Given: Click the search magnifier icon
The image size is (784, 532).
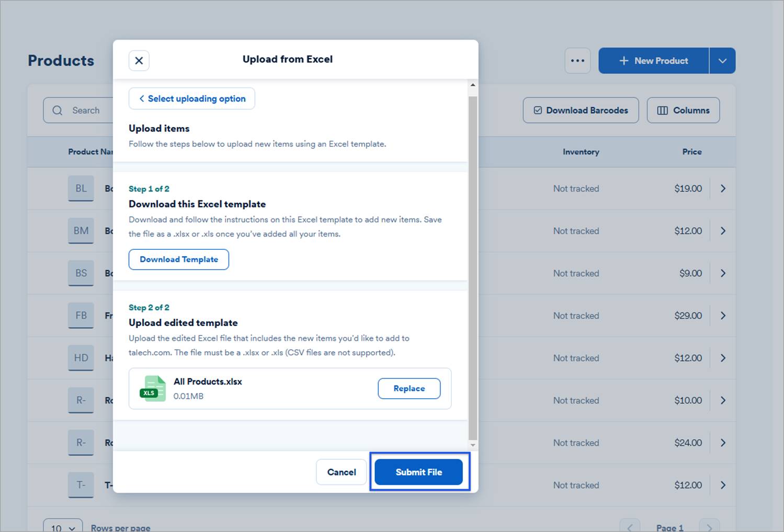Looking at the screenshot, I should click(58, 110).
